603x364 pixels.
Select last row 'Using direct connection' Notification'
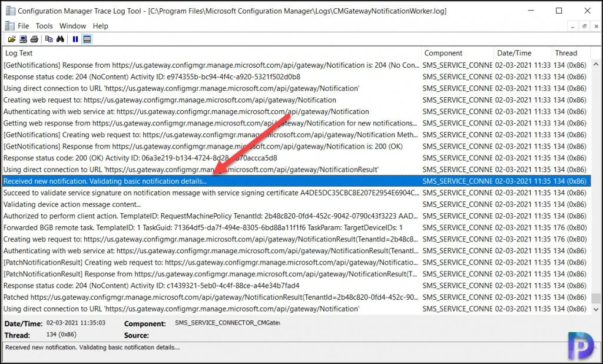(x=297, y=309)
